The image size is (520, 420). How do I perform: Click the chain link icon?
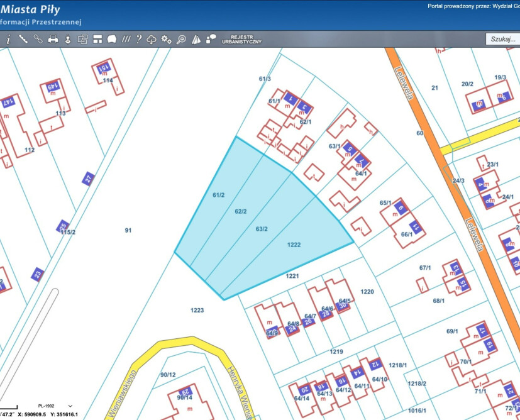(x=38, y=39)
